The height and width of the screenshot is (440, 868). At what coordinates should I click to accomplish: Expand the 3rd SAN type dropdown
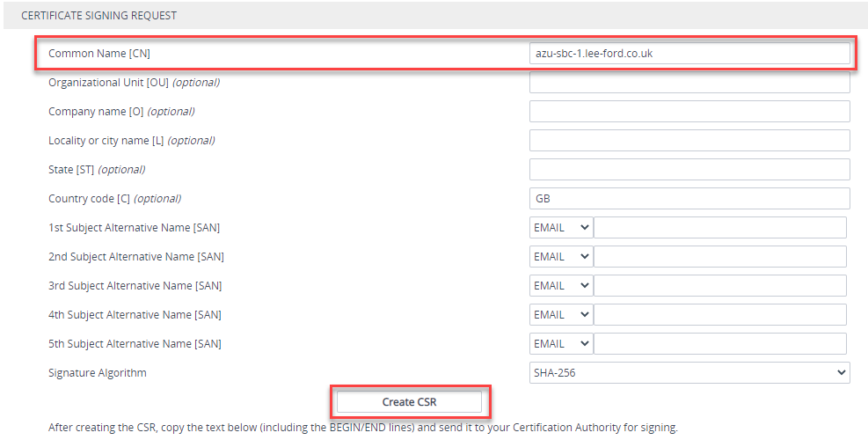[561, 285]
